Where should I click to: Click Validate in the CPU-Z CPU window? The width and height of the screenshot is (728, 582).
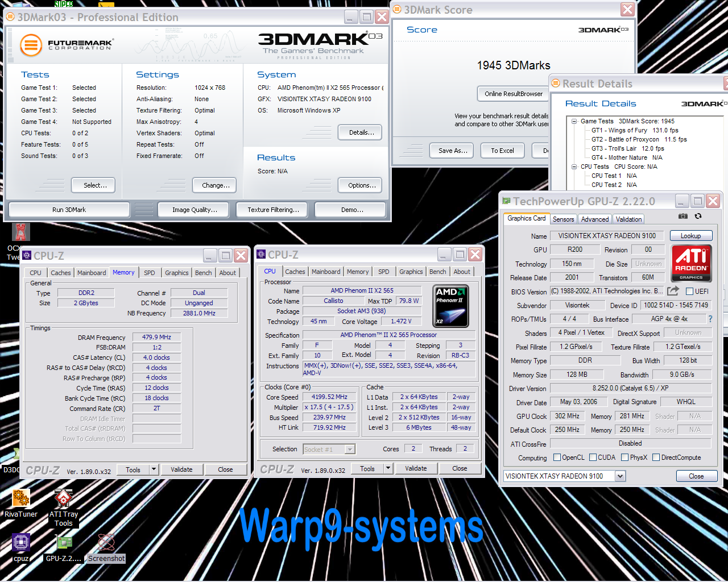coord(416,468)
